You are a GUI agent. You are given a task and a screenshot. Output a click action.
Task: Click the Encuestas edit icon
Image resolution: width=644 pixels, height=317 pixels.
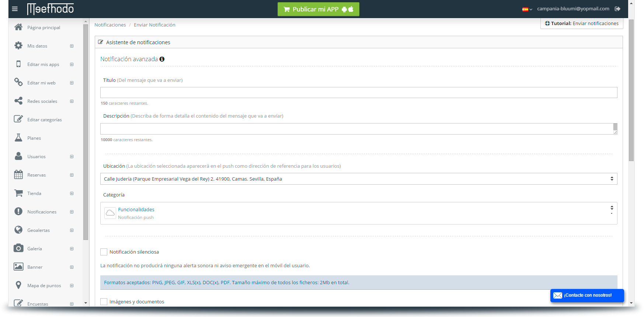pyautogui.click(x=18, y=303)
